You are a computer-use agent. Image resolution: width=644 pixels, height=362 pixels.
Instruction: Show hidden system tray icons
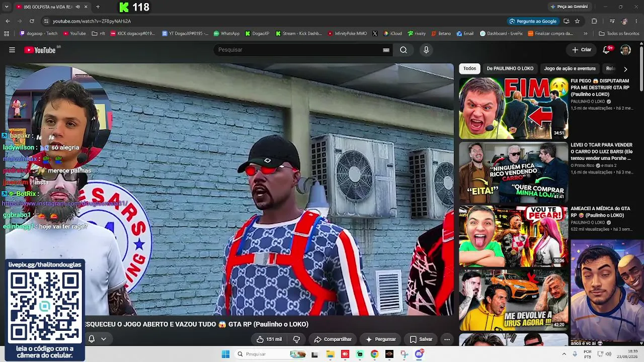563,354
